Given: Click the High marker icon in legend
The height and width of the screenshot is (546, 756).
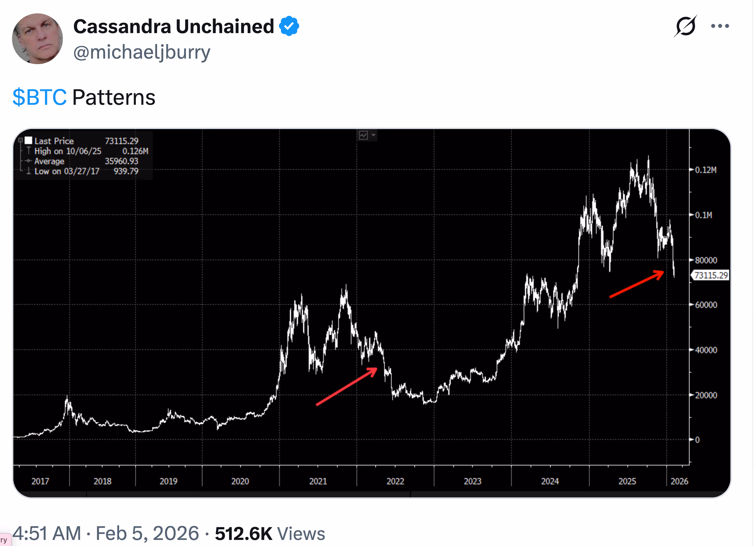Looking at the screenshot, I should [29, 151].
